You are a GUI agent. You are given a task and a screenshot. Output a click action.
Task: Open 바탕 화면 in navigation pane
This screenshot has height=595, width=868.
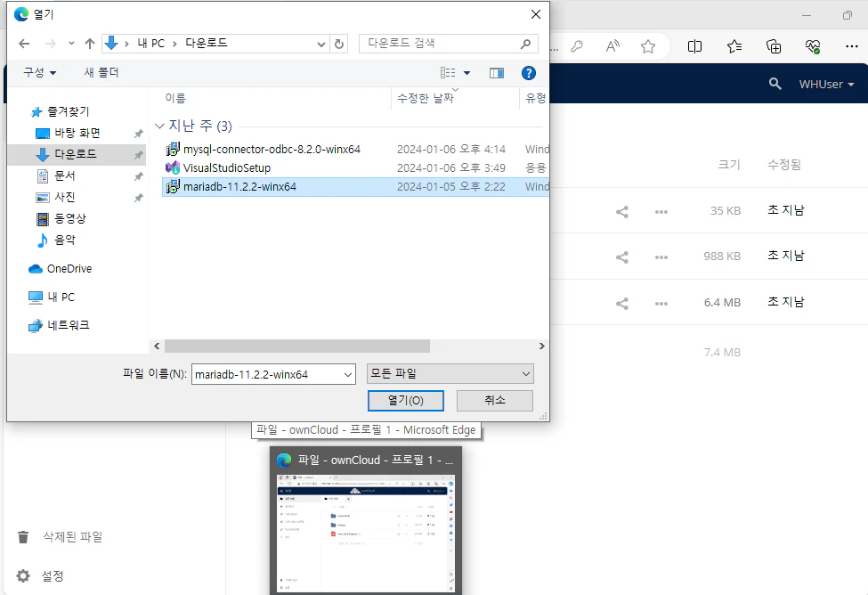coord(77,133)
